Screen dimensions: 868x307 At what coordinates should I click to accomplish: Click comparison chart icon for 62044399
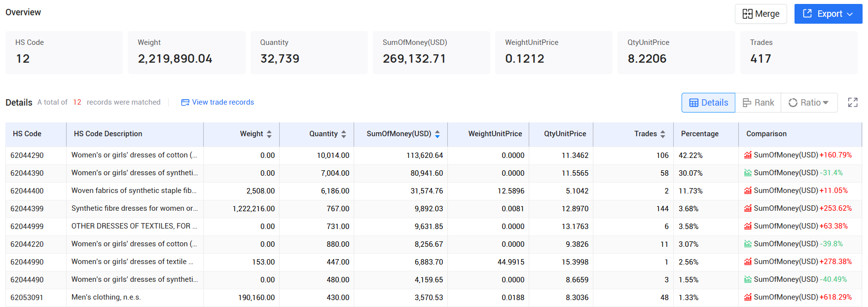click(748, 208)
